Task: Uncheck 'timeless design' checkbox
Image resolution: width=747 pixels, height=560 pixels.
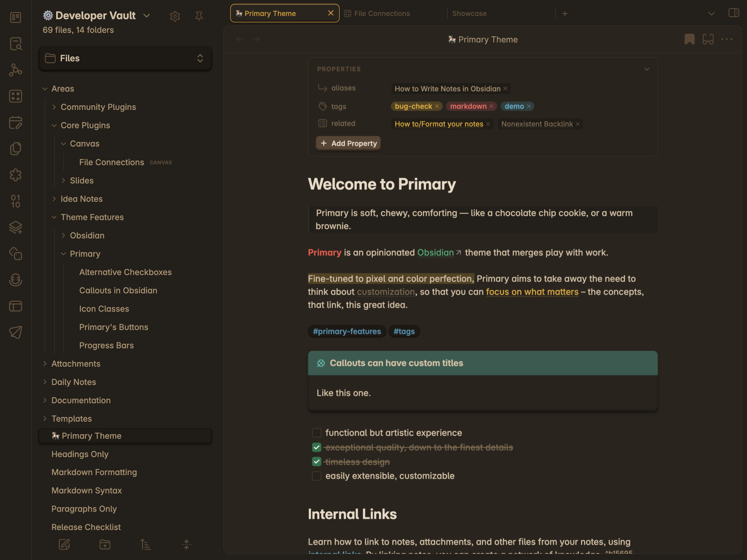Action: coord(316,461)
